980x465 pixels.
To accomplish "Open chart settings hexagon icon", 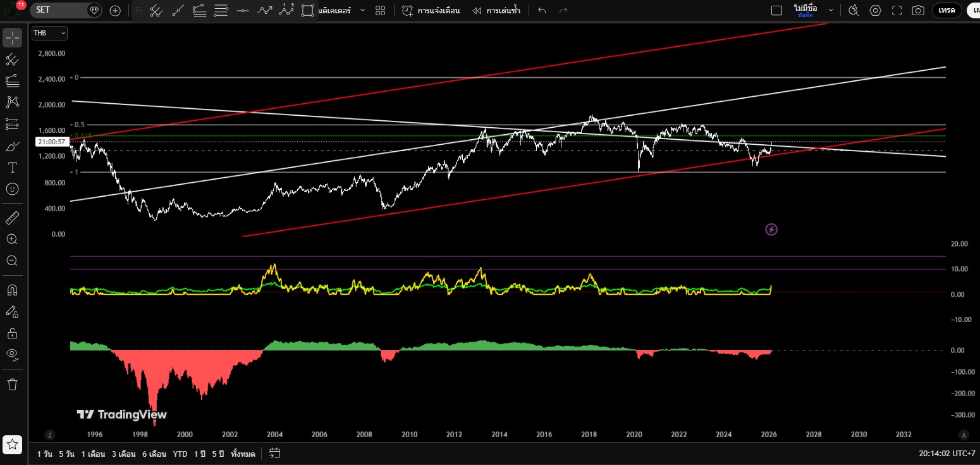I will (x=875, y=11).
